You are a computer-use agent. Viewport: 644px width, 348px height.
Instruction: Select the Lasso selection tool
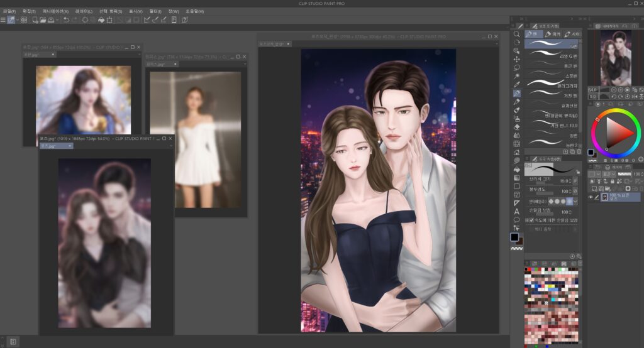[516, 67]
